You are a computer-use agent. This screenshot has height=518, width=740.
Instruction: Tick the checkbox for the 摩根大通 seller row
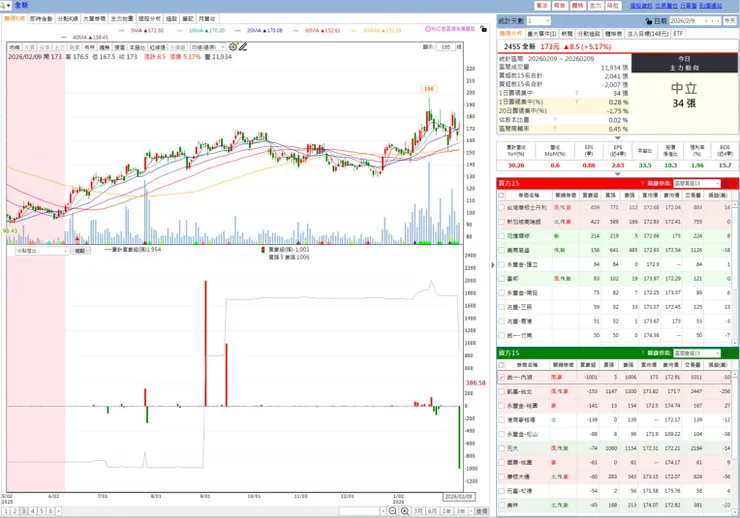pyautogui.click(x=501, y=477)
